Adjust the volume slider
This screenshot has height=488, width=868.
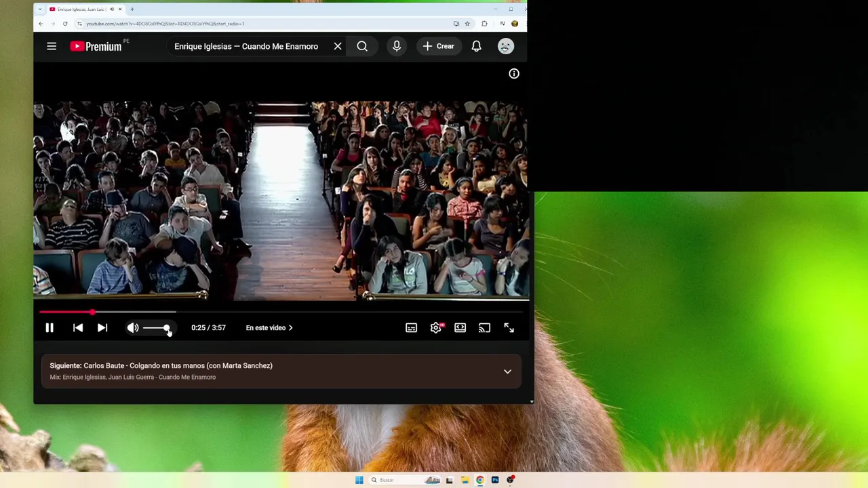point(156,328)
